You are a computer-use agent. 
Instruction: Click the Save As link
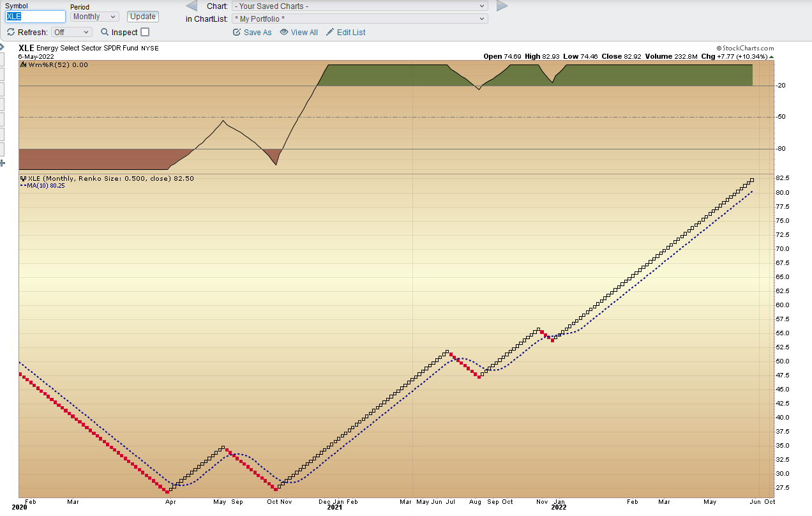[x=257, y=32]
